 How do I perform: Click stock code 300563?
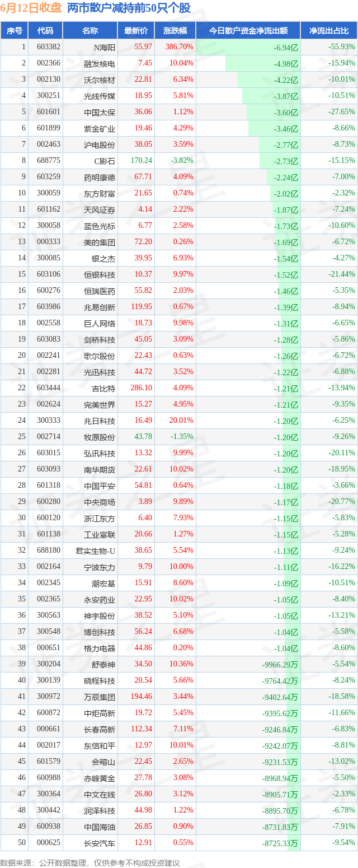pyautogui.click(x=49, y=615)
